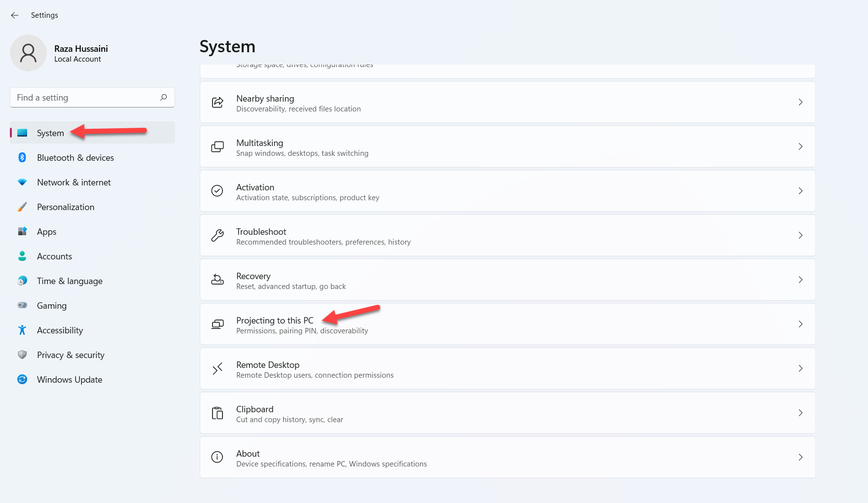Click the user profile avatar picture
868x503 pixels.
point(28,53)
